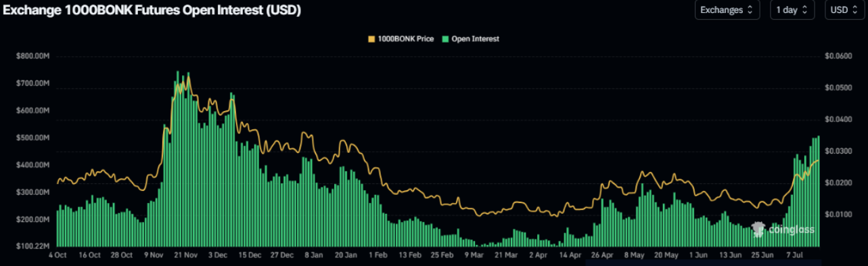Click the 1 Feb date label
Screen dimensions: 868x266
pos(378,256)
